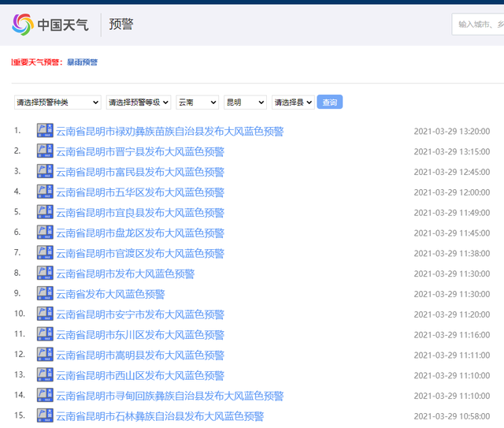Image resolution: width=504 pixels, height=428 pixels.
Task: Click the warning icon beside 西山区 alert
Action: 45,375
